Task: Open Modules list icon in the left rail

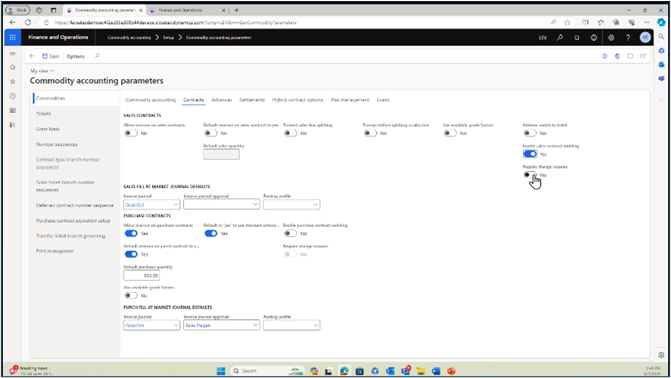Action: (12, 125)
